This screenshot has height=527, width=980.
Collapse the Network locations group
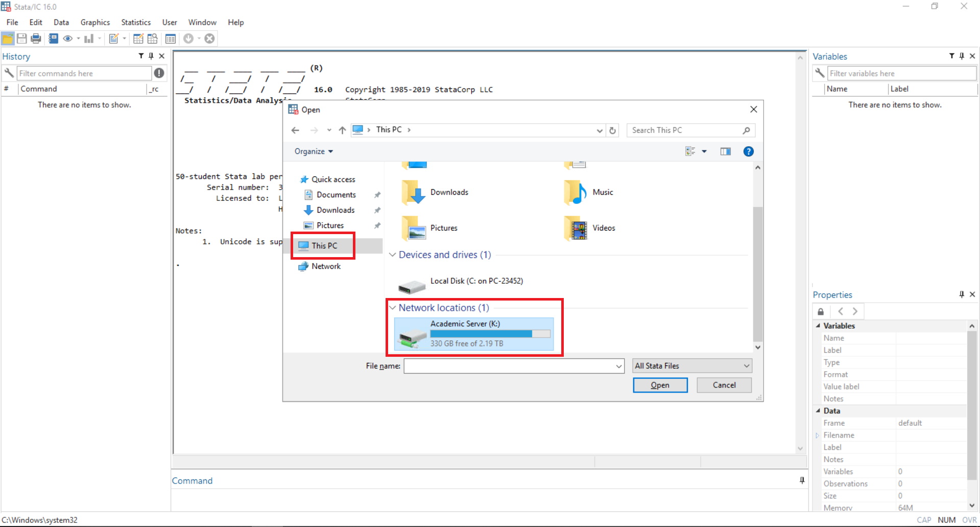tap(392, 308)
